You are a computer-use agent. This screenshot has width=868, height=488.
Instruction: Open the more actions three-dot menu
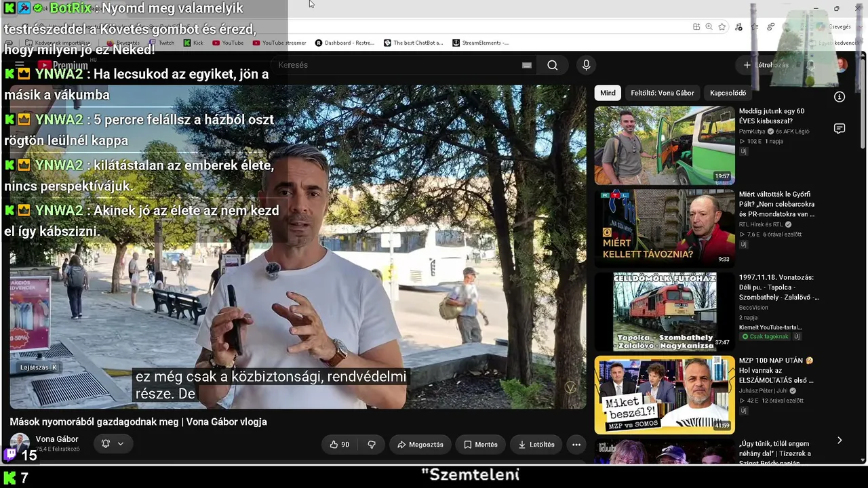pos(576,445)
